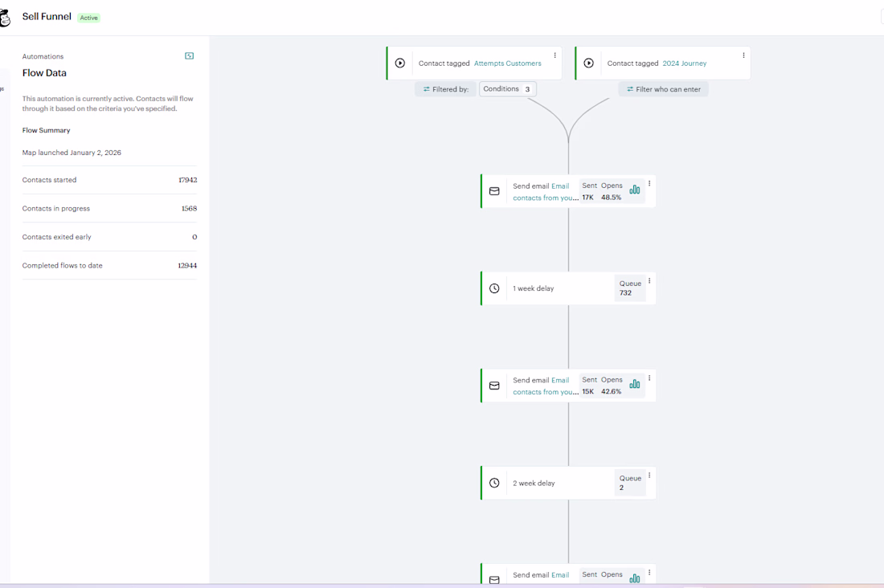Click clock icon on 1 week delay

[494, 288]
